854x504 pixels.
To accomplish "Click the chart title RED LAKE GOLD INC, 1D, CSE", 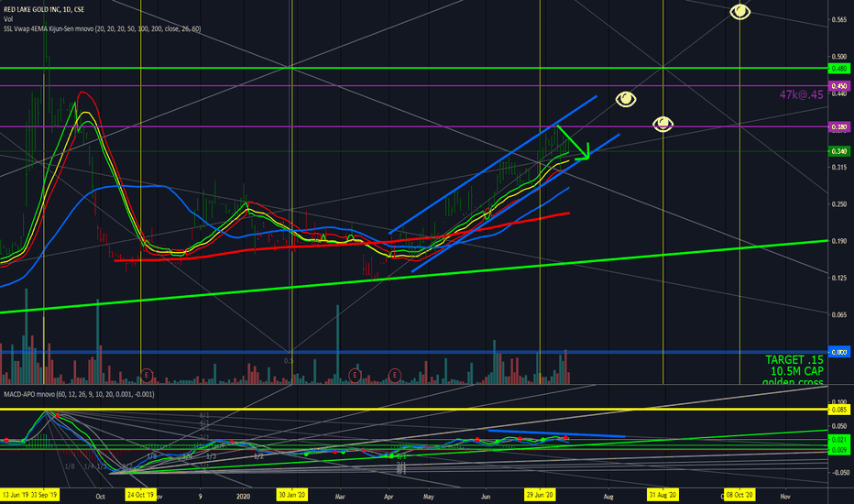I will (x=44, y=9).
